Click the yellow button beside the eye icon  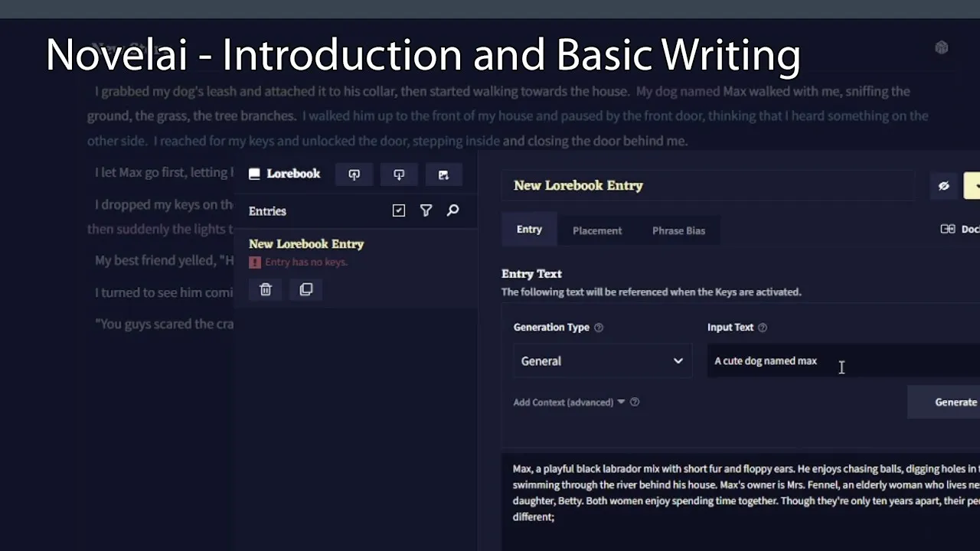pyautogui.click(x=972, y=186)
